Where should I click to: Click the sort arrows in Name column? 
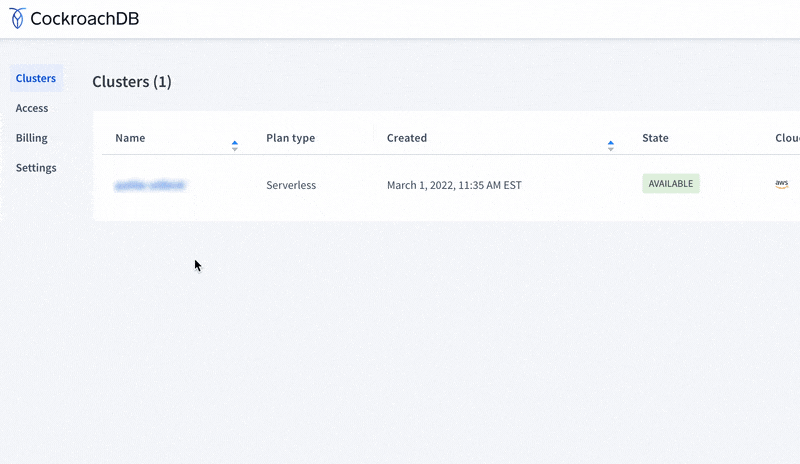(235, 145)
